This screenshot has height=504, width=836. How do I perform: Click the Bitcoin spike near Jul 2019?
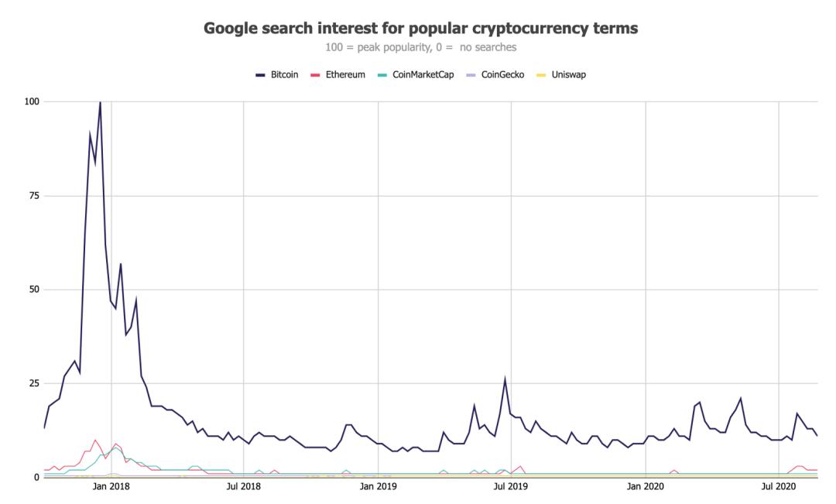505,379
